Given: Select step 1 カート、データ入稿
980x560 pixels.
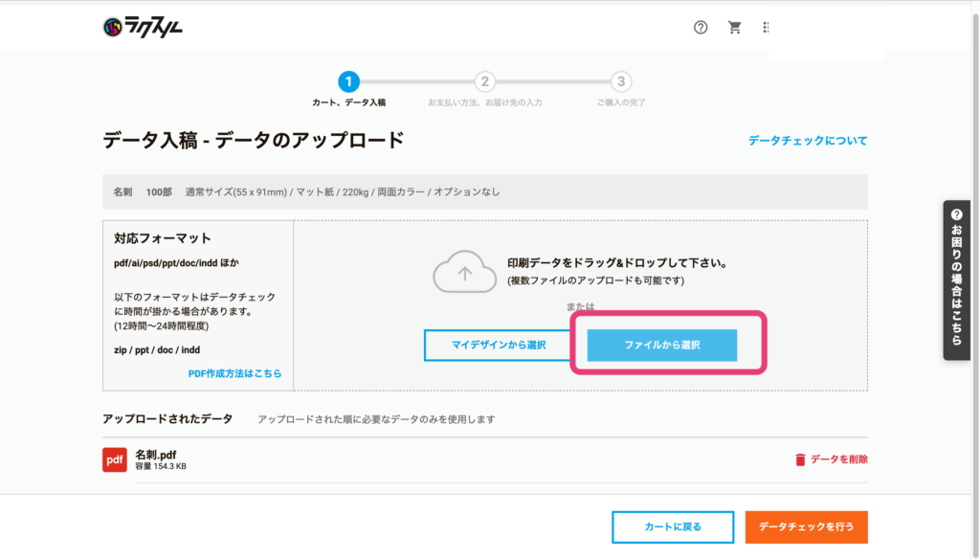Looking at the screenshot, I should click(x=348, y=82).
